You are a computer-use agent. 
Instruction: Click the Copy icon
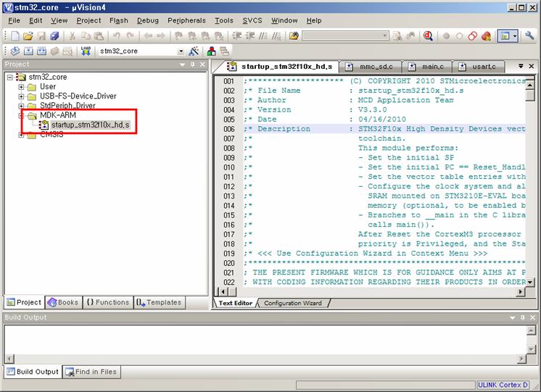[86, 36]
